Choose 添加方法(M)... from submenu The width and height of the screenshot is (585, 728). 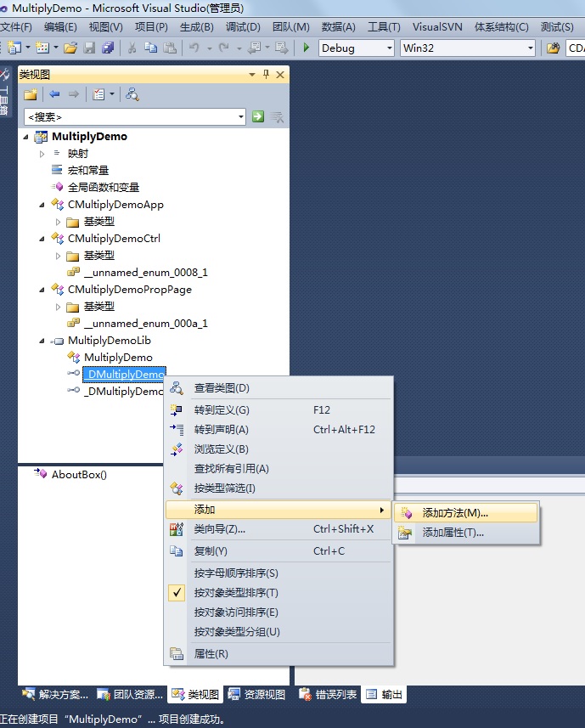[x=466, y=513]
